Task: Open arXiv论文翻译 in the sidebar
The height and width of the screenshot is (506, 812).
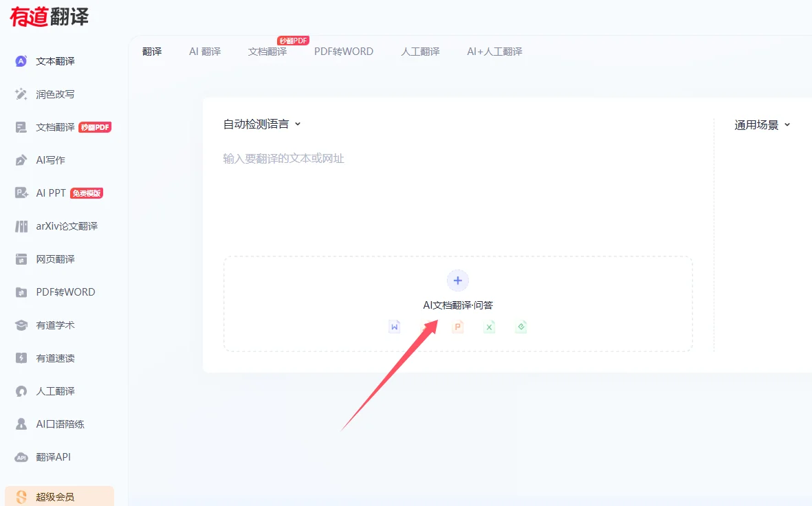Action: [x=67, y=226]
